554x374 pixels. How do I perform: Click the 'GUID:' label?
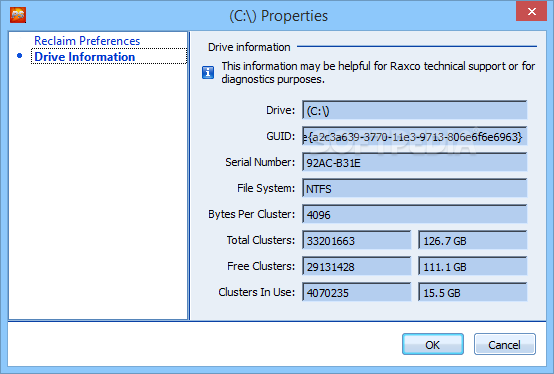281,136
